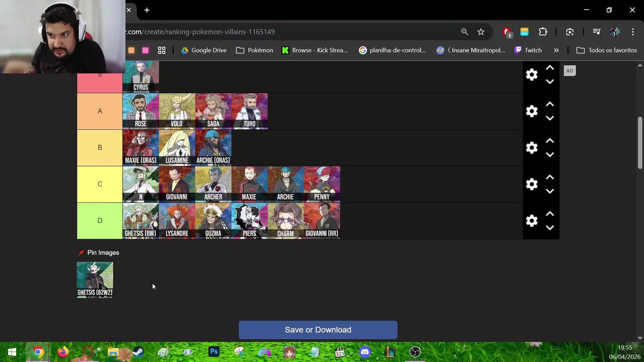Open the Extensions puzzle-piece menu
This screenshot has height=362, width=644.
click(543, 32)
